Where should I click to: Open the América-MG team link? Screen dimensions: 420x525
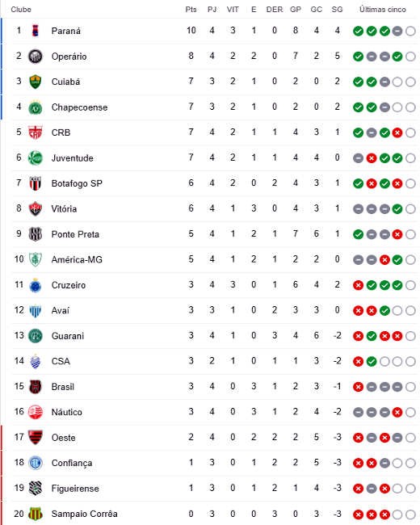77,260
